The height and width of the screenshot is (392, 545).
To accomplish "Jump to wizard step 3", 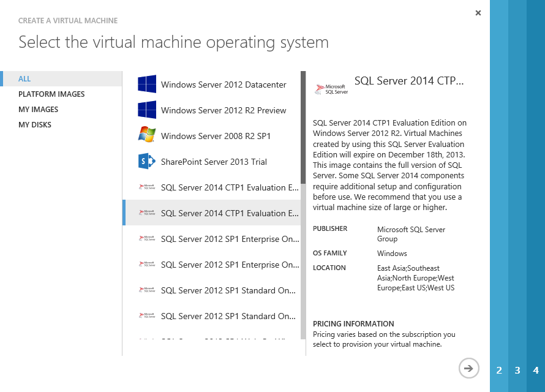I will pos(517,370).
